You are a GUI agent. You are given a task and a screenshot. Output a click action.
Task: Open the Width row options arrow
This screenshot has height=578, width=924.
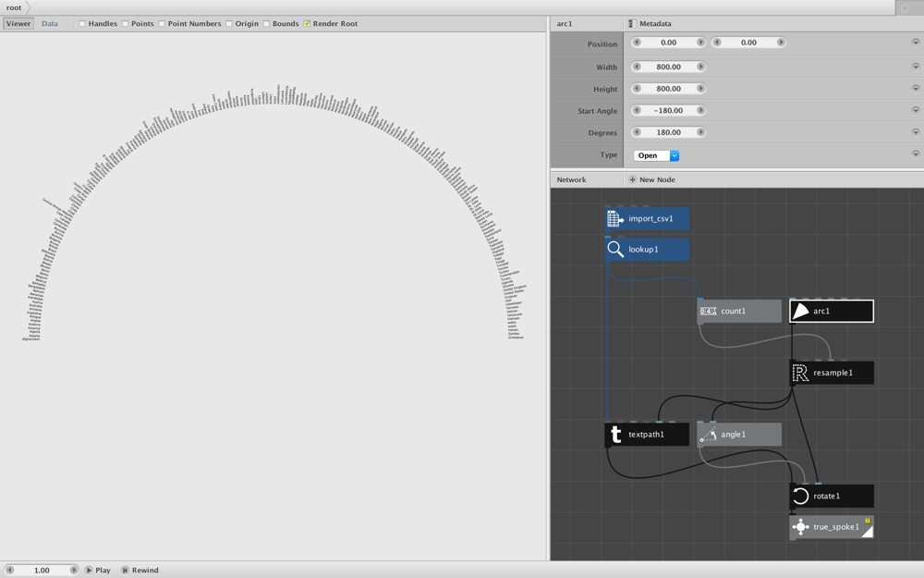point(916,67)
